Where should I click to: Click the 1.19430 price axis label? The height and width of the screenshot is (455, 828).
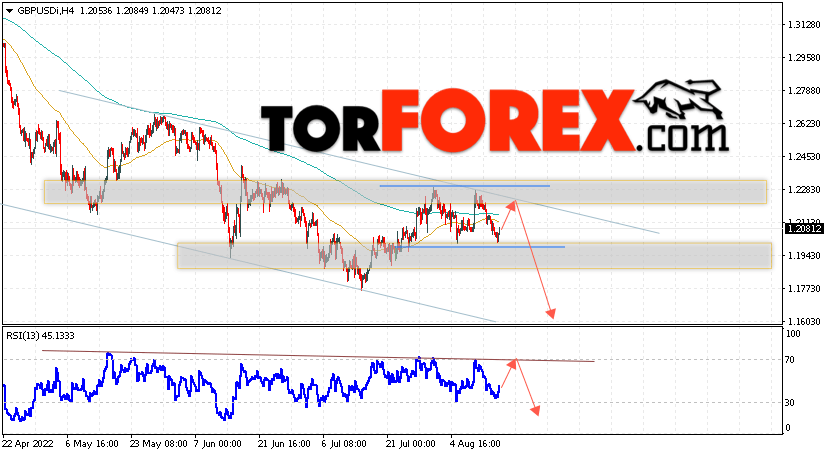tap(804, 255)
